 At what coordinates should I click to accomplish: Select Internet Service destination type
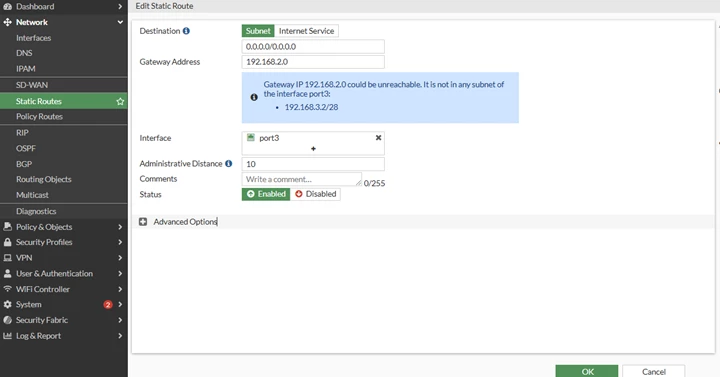pyautogui.click(x=306, y=31)
